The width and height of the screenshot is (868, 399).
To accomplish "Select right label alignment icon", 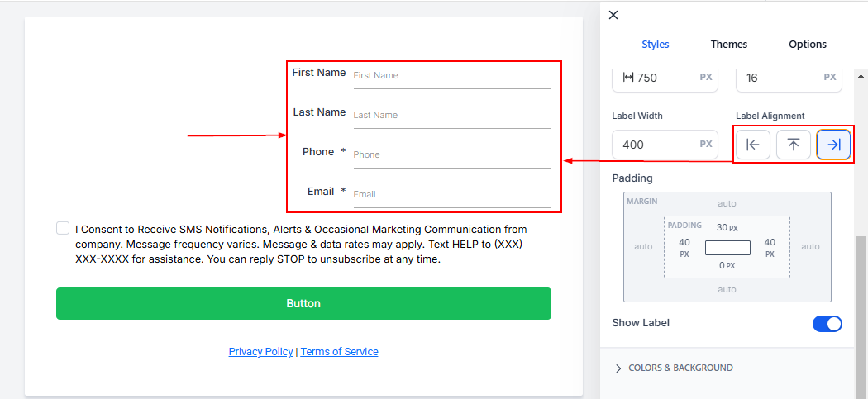I will point(833,145).
